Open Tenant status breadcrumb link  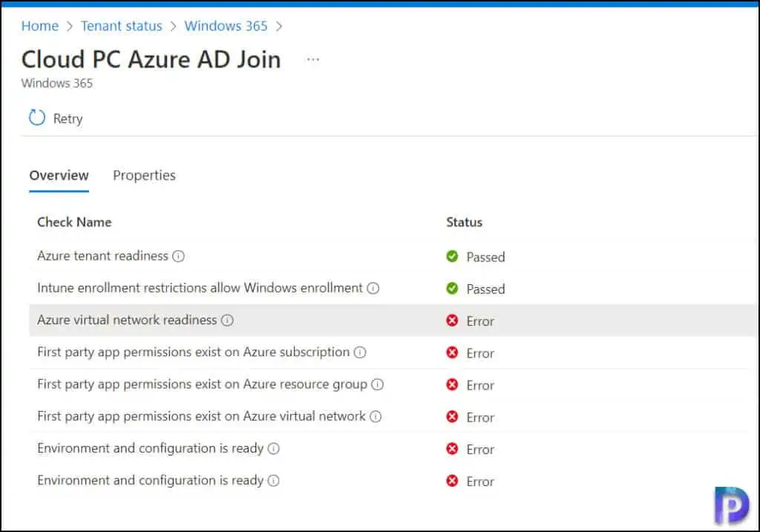pos(121,26)
